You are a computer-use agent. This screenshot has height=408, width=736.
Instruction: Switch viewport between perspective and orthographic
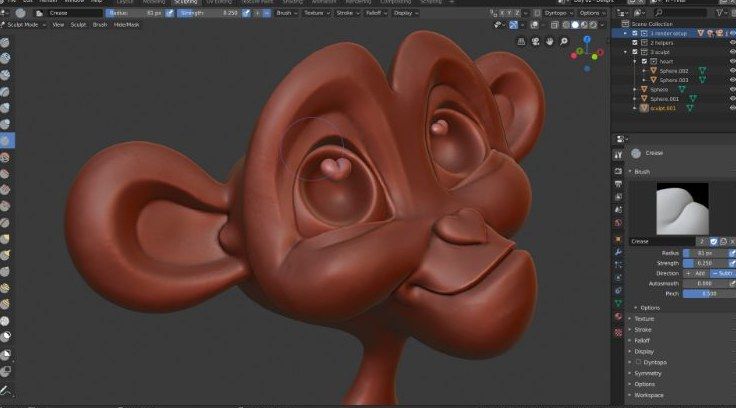(x=521, y=42)
